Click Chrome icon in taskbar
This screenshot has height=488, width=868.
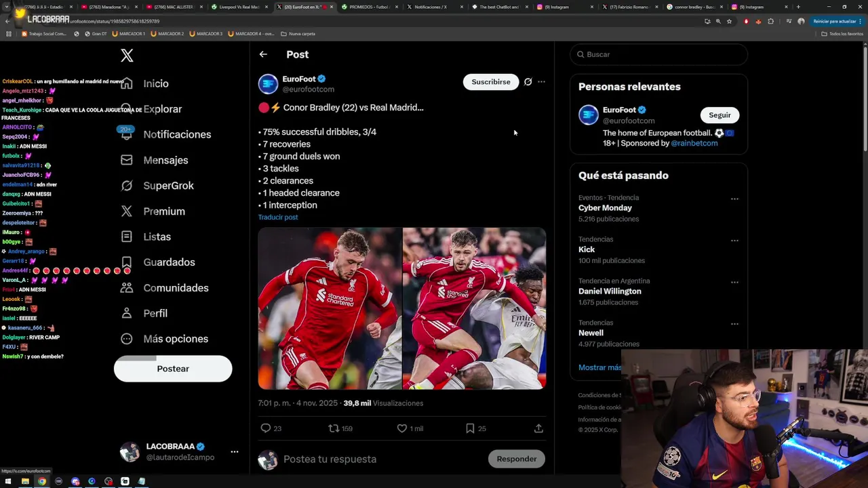tap(42, 481)
